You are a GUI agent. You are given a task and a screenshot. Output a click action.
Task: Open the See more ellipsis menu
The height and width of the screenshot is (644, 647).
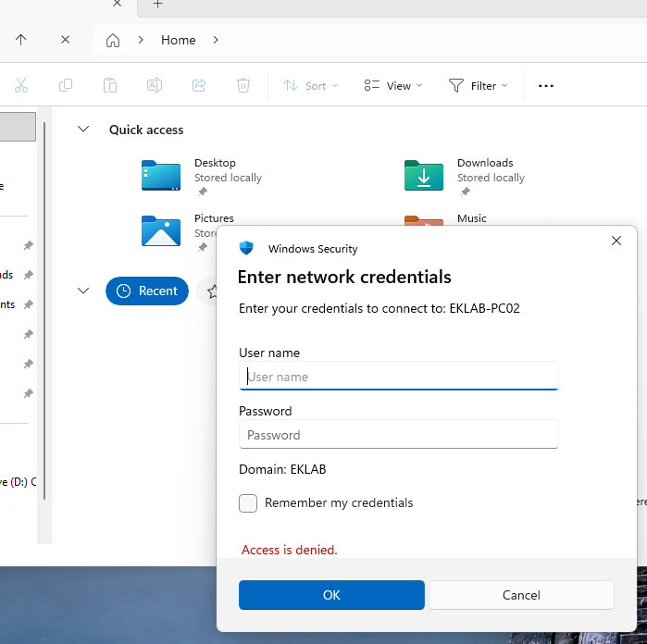coord(545,85)
